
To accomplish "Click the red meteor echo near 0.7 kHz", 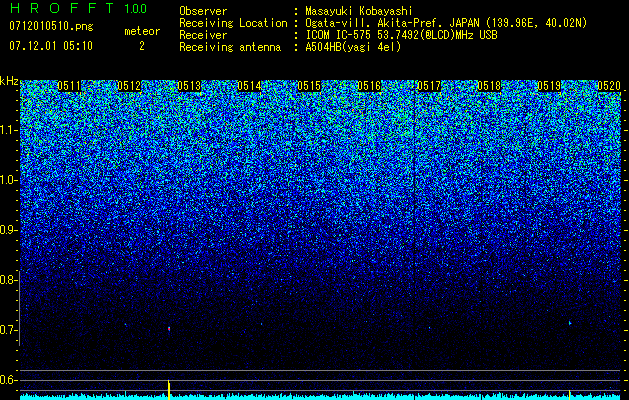I will 169,329.
